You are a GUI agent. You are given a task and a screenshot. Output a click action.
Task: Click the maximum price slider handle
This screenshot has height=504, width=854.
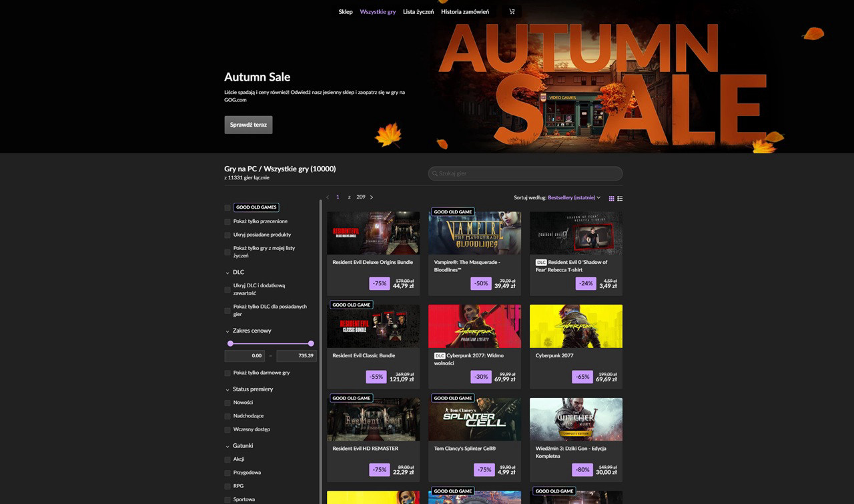coord(311,343)
